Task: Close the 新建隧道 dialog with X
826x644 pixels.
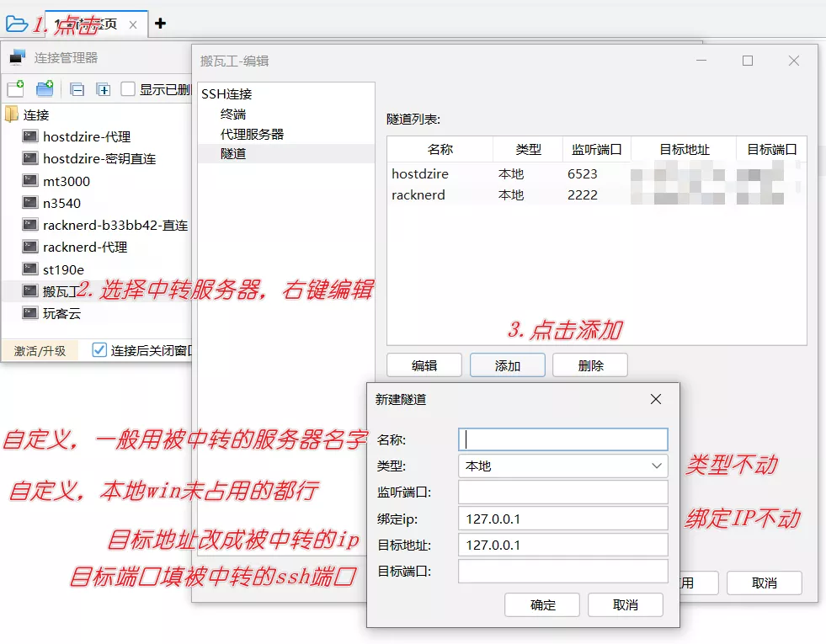Action: [x=656, y=399]
